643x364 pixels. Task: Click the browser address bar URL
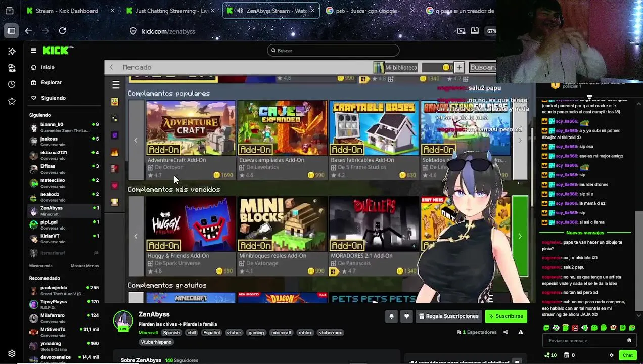(x=168, y=31)
